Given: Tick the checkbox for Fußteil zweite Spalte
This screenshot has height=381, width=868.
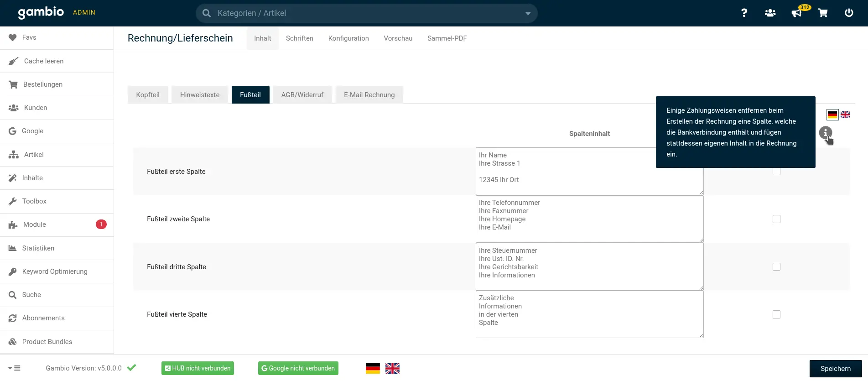Looking at the screenshot, I should click(776, 219).
